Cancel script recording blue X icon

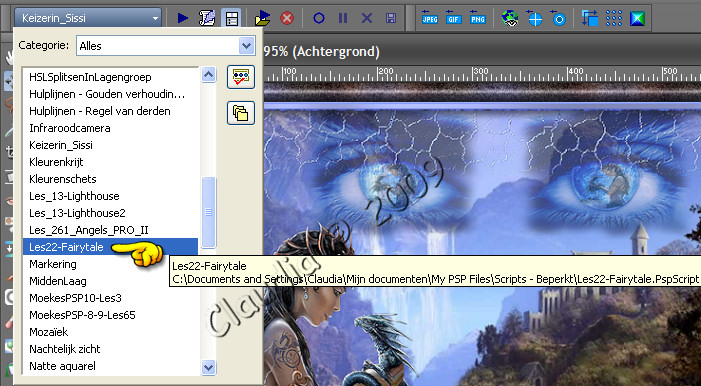367,18
